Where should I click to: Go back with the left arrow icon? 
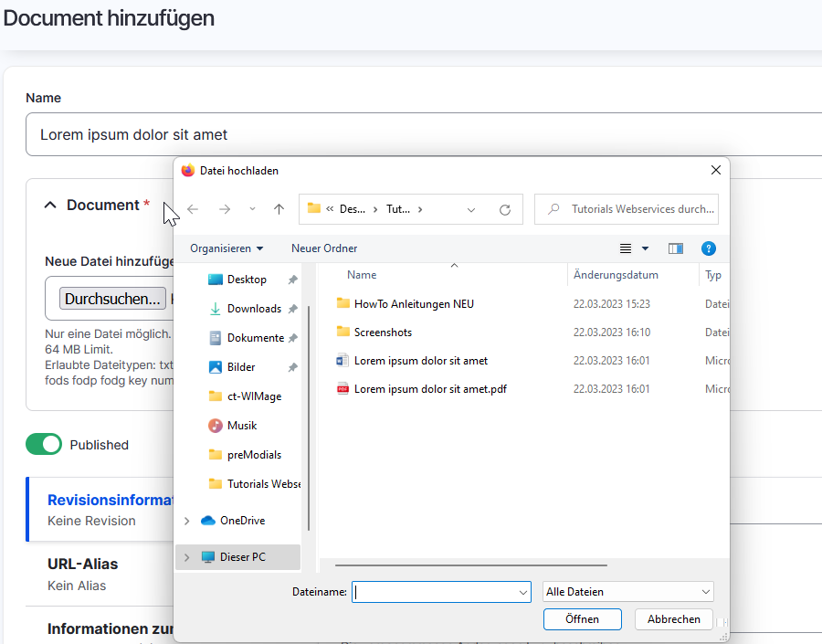193,209
